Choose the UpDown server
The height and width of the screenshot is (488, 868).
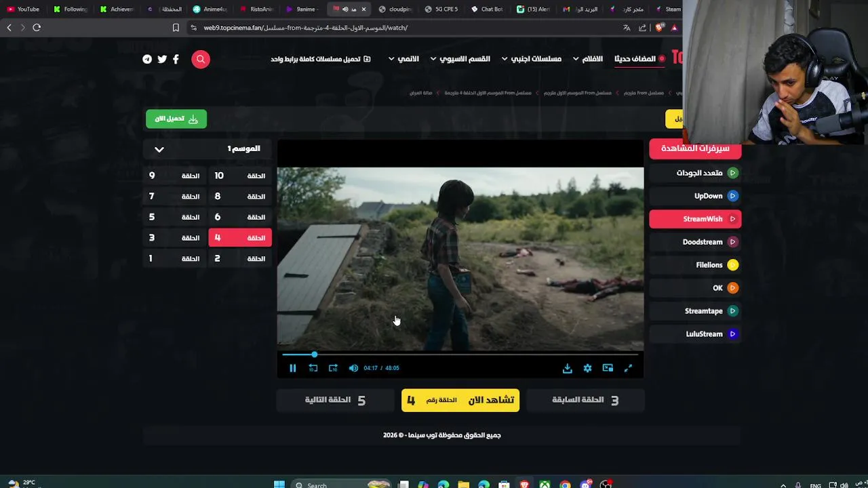click(x=695, y=196)
